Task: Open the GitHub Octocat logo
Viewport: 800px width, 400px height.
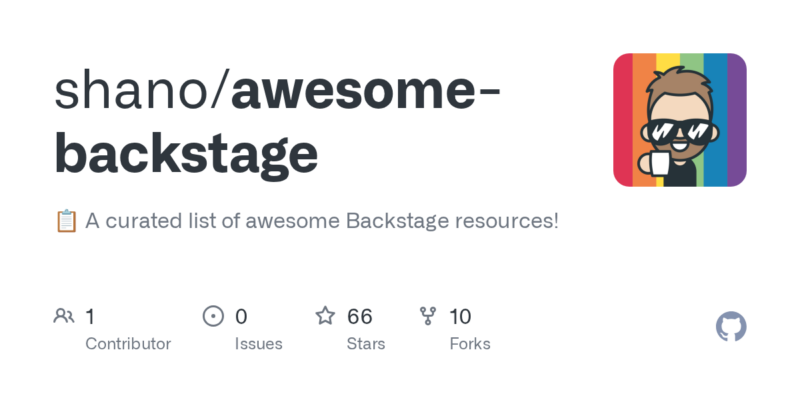Action: 732,327
